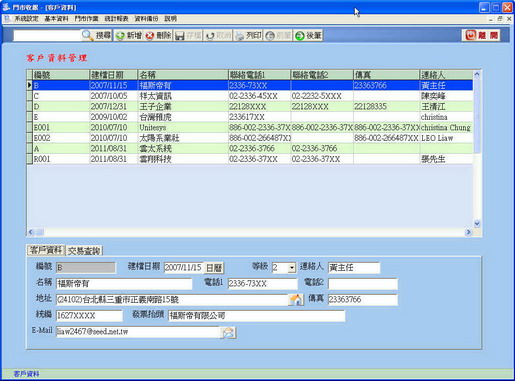Select the 客戶資料 tab

click(x=46, y=250)
